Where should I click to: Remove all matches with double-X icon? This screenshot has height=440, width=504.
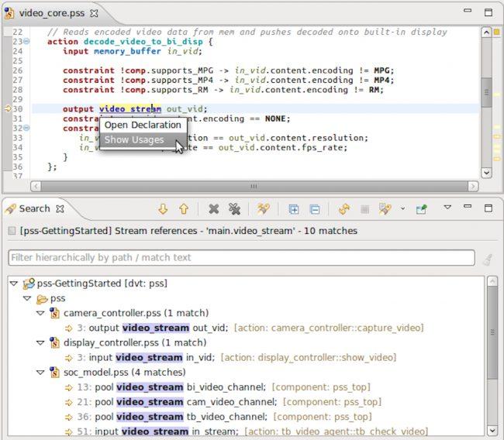[x=235, y=209]
